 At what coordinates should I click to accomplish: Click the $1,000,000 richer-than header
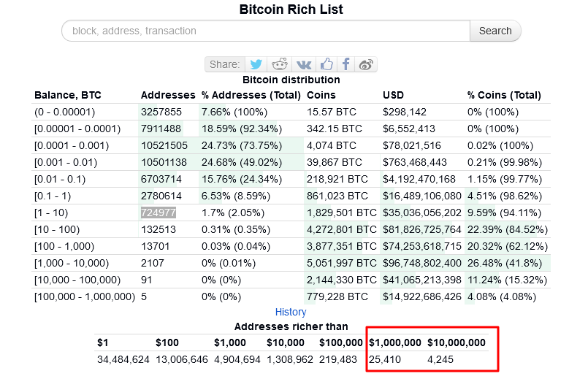(x=395, y=342)
